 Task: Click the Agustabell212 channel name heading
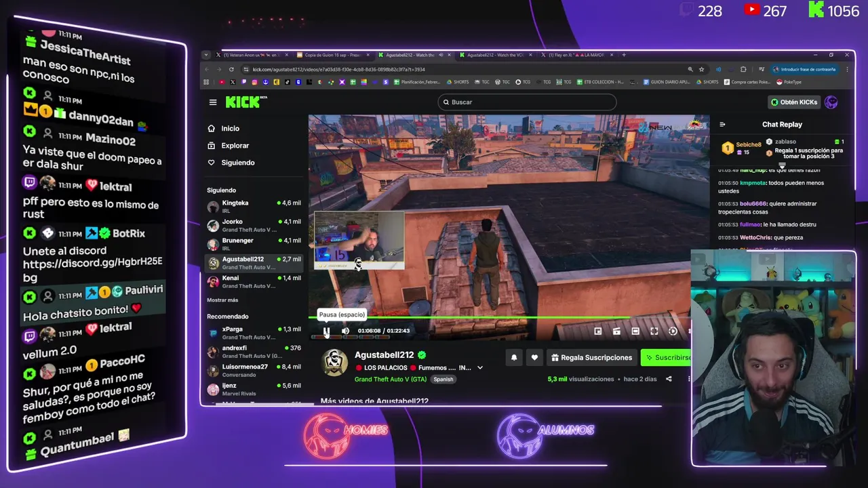coord(384,355)
